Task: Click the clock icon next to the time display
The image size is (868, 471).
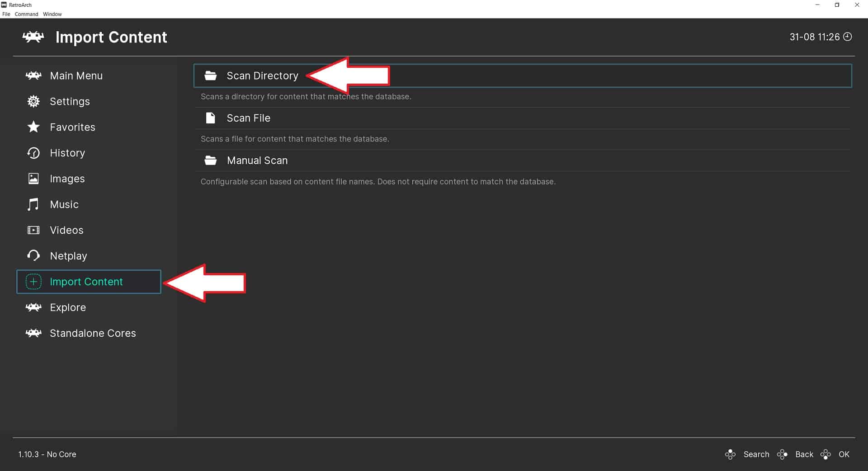Action: click(x=848, y=37)
